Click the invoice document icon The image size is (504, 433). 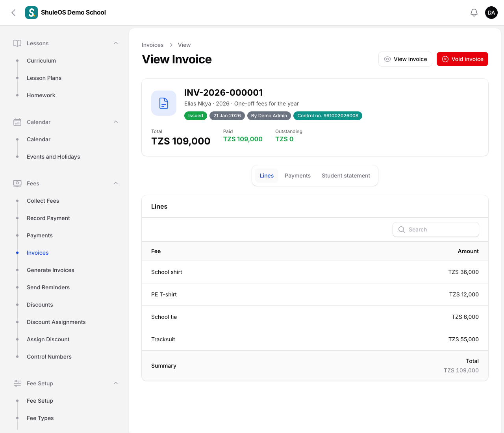coord(164,103)
